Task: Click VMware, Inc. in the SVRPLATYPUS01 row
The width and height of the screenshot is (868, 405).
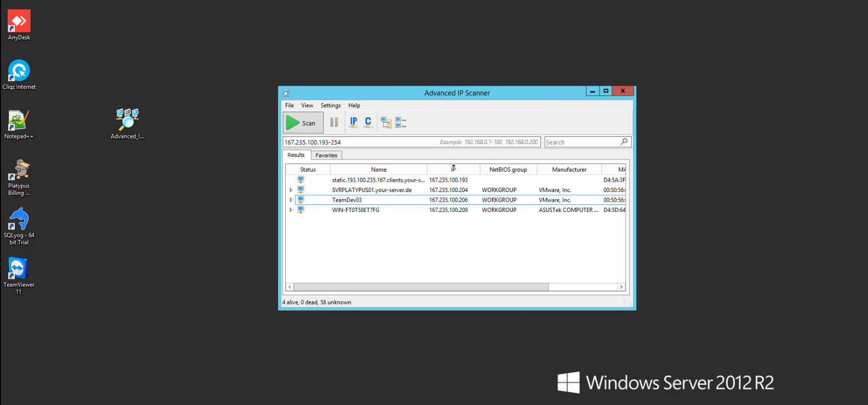Action: [555, 190]
